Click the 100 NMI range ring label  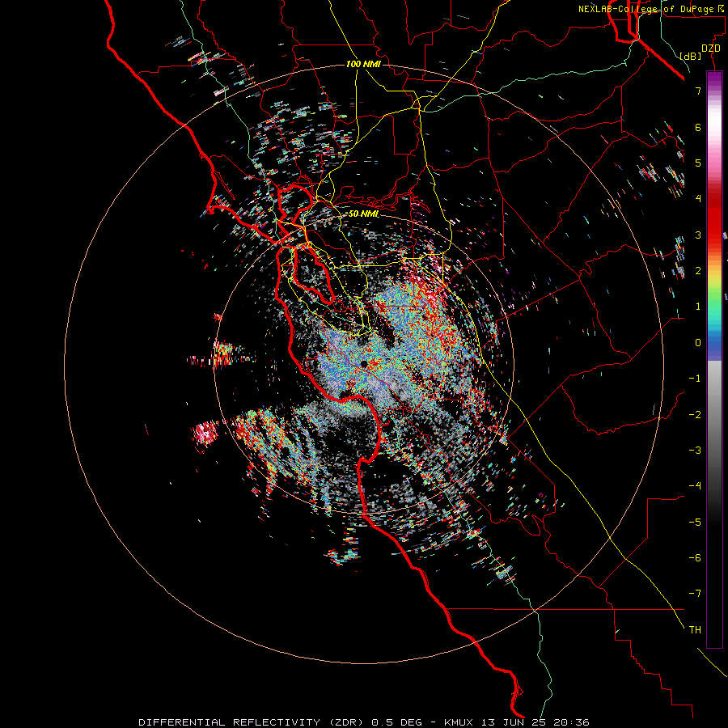[x=363, y=64]
